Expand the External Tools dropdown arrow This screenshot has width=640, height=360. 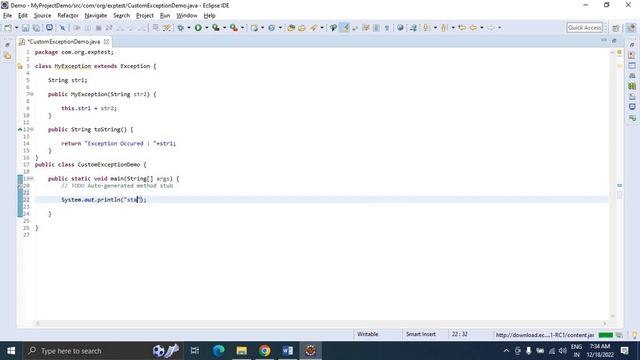click(242, 28)
